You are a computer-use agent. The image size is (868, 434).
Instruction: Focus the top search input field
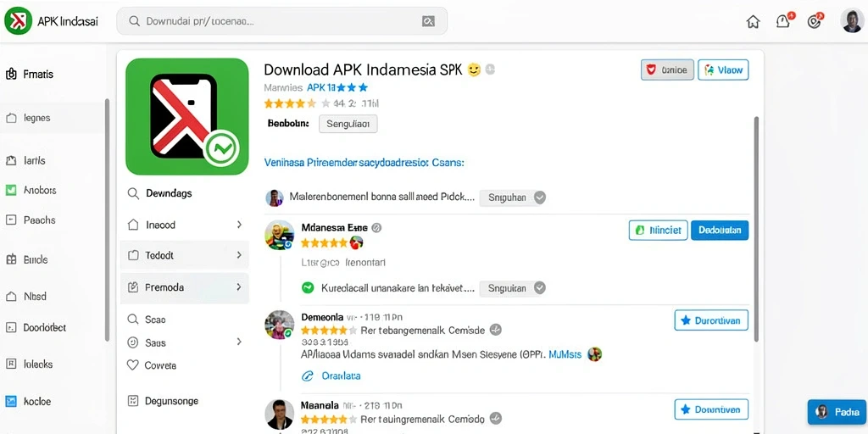pyautogui.click(x=281, y=21)
